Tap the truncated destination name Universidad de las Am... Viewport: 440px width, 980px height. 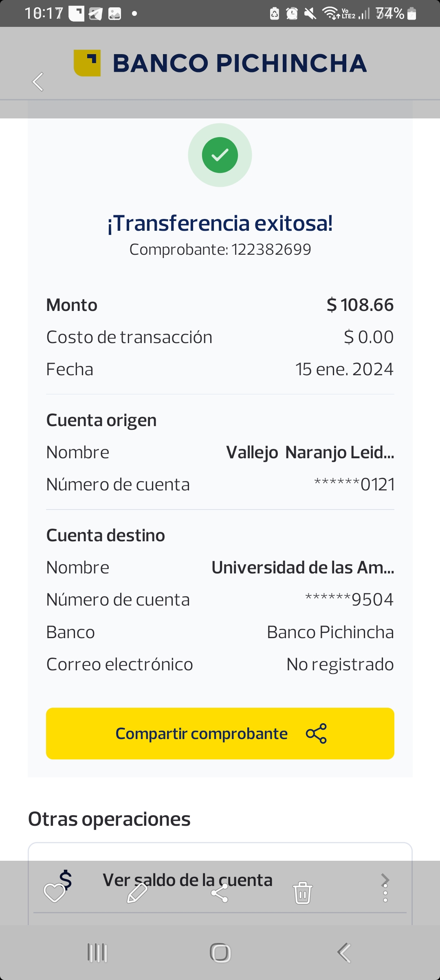click(x=303, y=567)
